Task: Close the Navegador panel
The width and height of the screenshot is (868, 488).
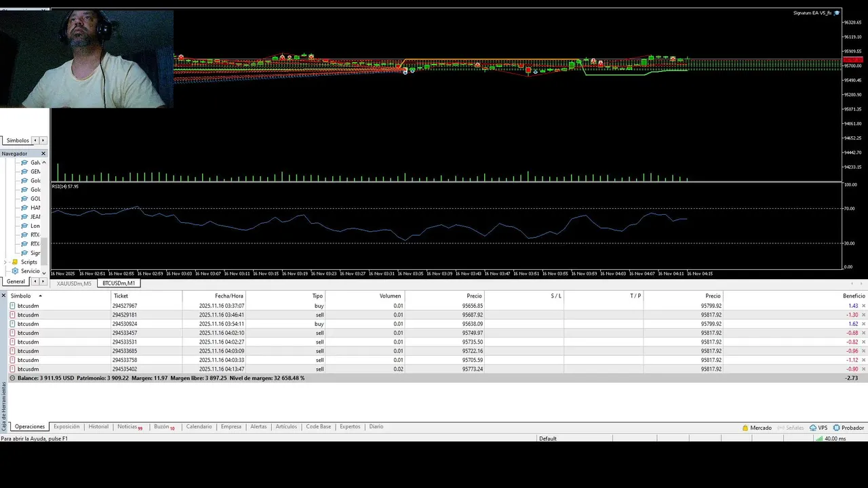Action: pyautogui.click(x=43, y=154)
